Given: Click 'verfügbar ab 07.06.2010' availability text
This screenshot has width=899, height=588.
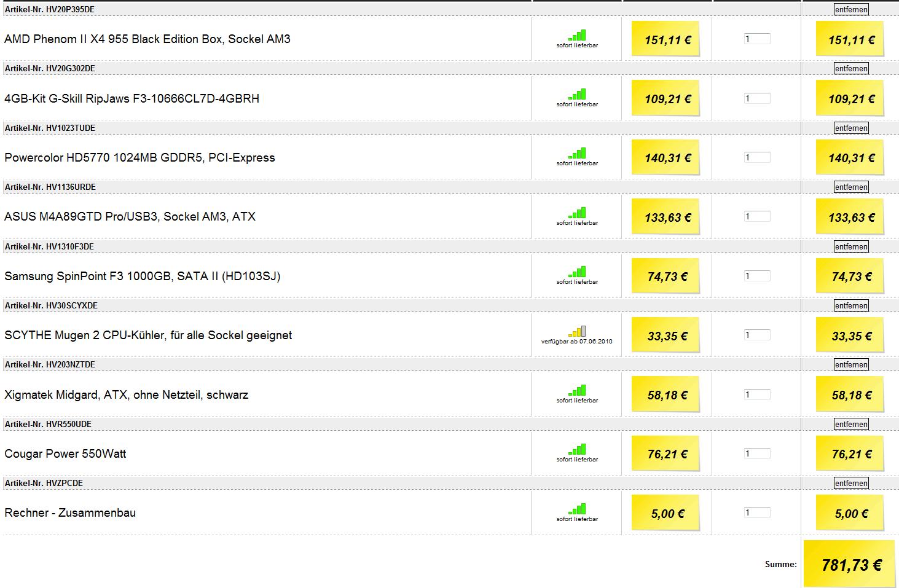Looking at the screenshot, I should coord(577,342).
